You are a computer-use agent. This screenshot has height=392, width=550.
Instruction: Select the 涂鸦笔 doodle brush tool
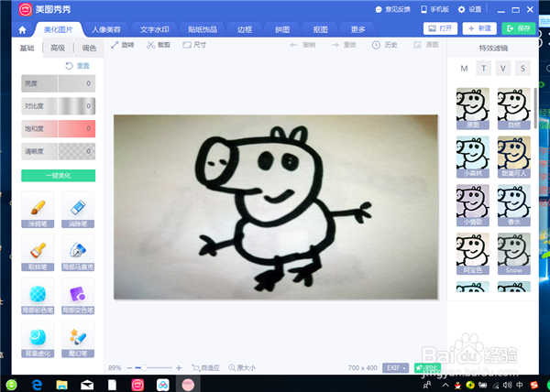tap(38, 210)
